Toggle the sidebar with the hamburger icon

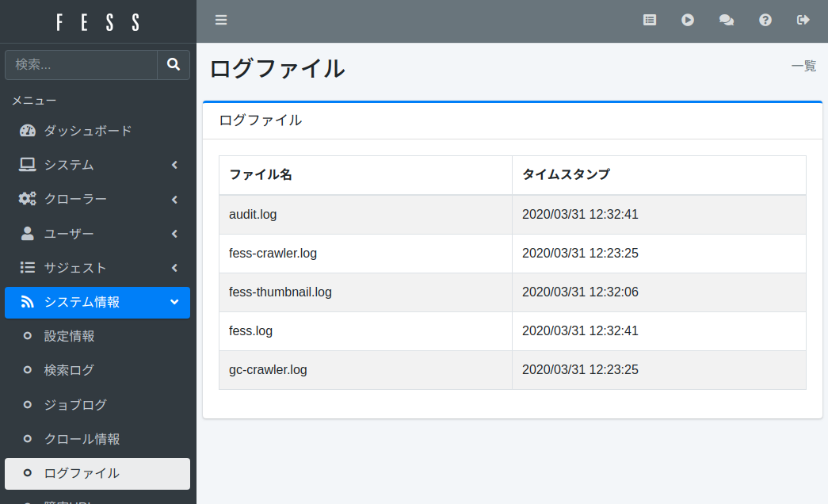click(x=221, y=21)
